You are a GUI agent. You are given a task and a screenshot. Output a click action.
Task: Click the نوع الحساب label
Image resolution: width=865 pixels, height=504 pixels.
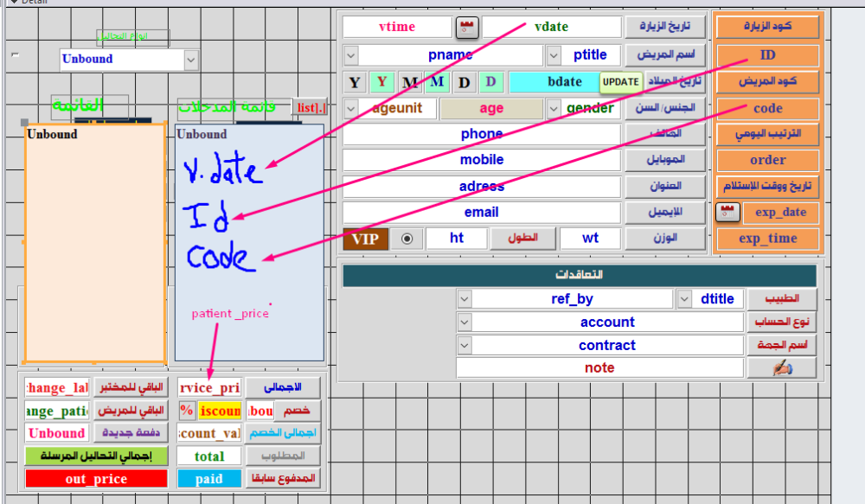click(782, 322)
